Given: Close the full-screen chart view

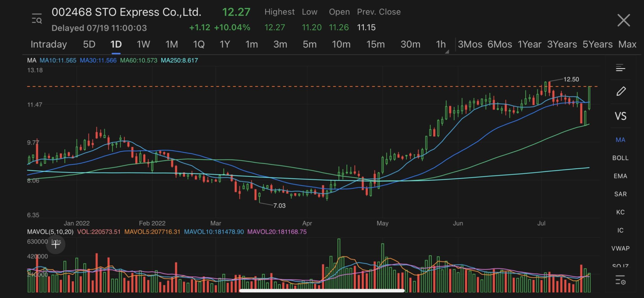Looking at the screenshot, I should pos(624,20).
